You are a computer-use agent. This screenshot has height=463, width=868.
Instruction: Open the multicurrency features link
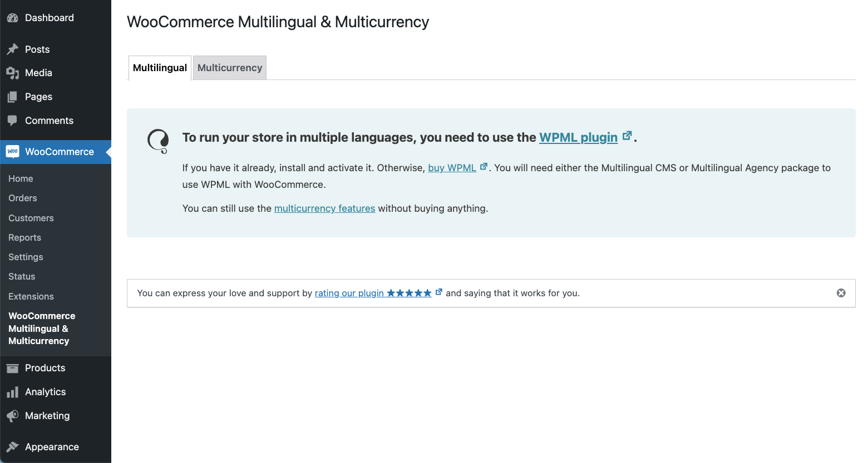(x=324, y=208)
